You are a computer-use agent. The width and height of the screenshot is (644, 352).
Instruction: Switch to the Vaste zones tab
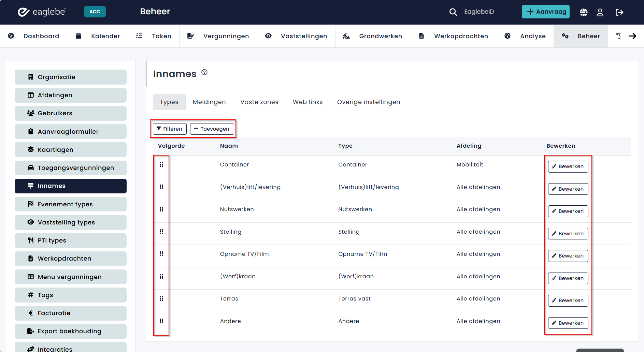[259, 102]
